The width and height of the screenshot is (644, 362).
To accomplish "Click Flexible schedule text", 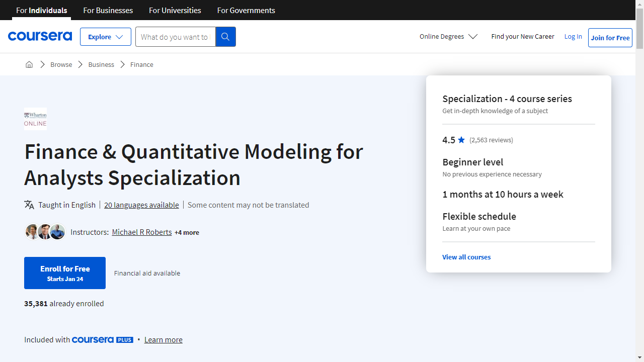I will [479, 216].
